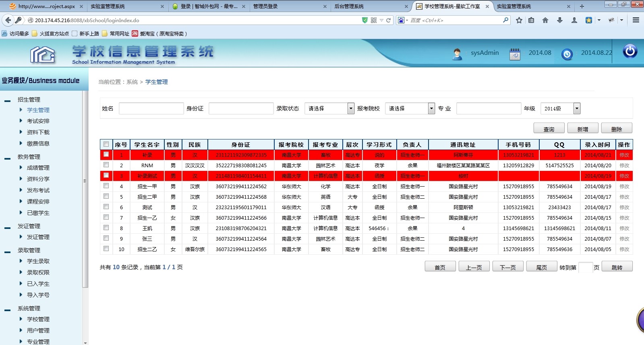Collapse the 录取管理 section minus icon
Screen dimensions: 644x345
[x=7, y=252]
